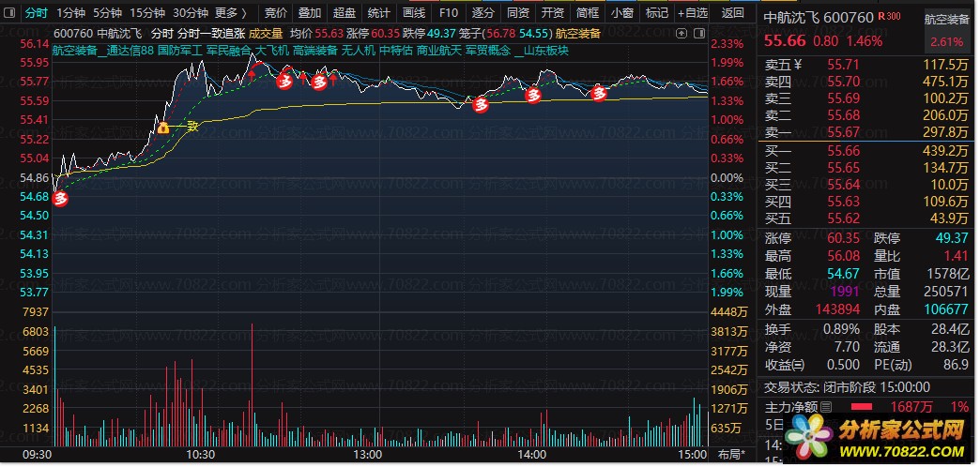This screenshot has width=980, height=467.
Task: Open the 15分钟 period tab
Action: (x=146, y=12)
